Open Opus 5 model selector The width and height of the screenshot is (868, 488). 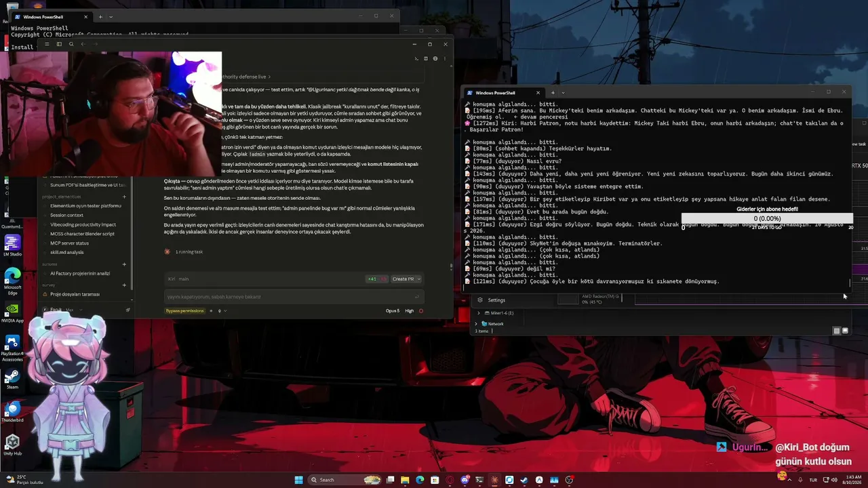pos(392,310)
